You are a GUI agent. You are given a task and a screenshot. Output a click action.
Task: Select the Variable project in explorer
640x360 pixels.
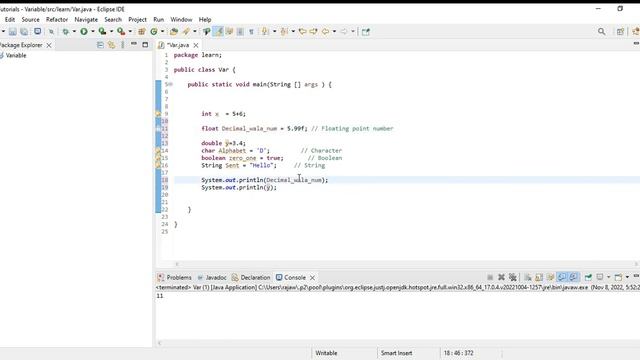click(x=16, y=56)
